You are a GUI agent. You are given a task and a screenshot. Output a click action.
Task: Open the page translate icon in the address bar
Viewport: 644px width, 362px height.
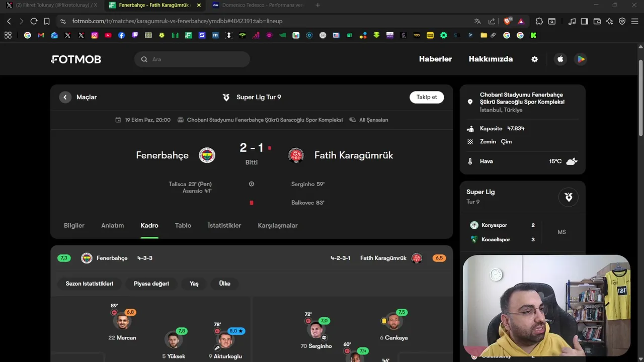click(477, 21)
